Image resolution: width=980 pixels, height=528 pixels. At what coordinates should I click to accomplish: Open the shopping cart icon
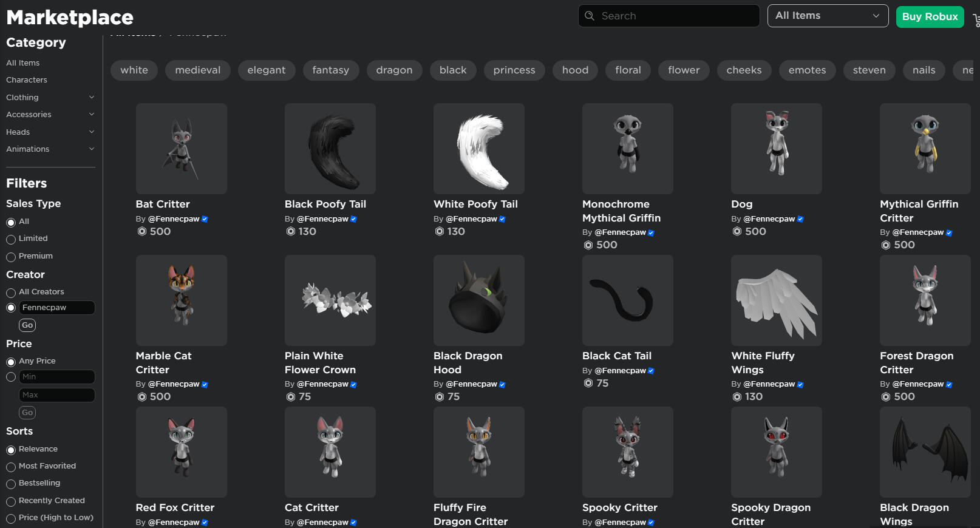coord(976,20)
